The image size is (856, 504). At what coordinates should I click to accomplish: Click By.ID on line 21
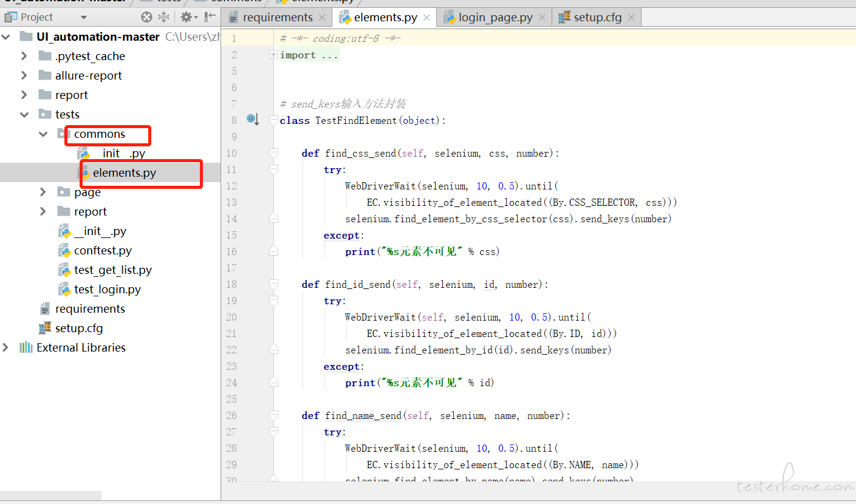tap(569, 333)
